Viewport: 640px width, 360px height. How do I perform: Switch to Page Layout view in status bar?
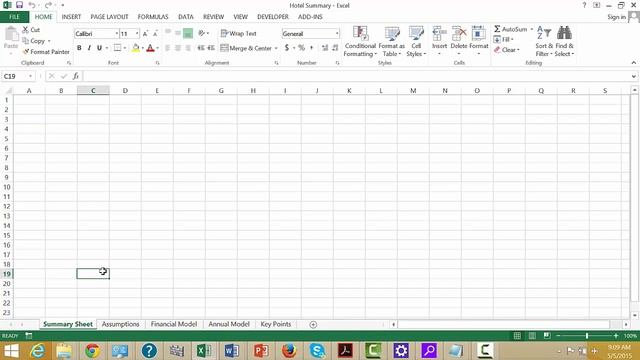532,336
